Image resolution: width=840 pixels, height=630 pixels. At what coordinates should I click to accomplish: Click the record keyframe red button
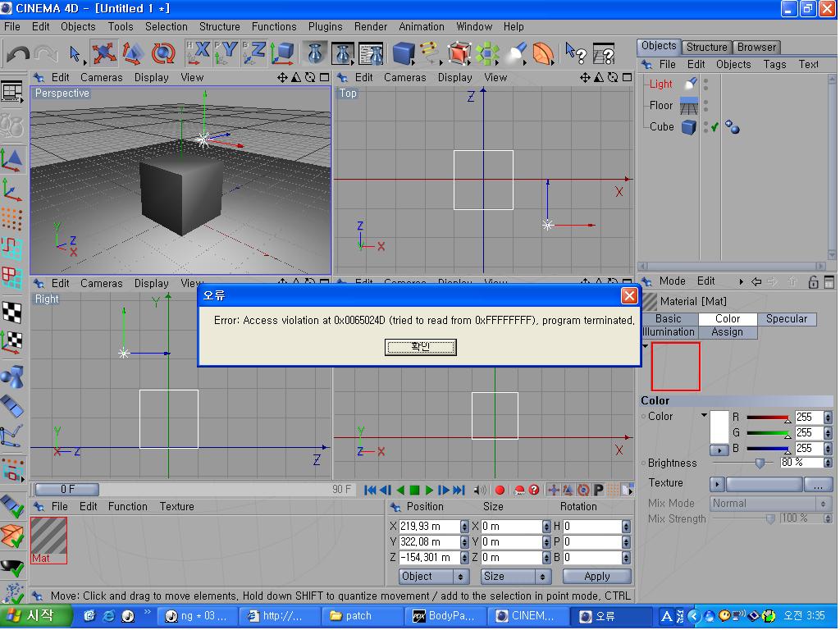coord(500,490)
